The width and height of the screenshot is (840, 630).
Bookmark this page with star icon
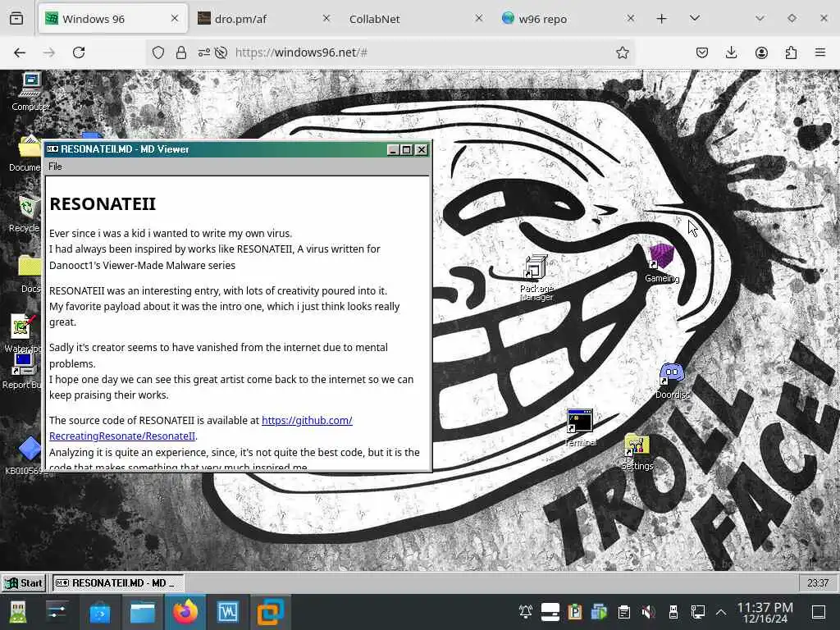622,52
